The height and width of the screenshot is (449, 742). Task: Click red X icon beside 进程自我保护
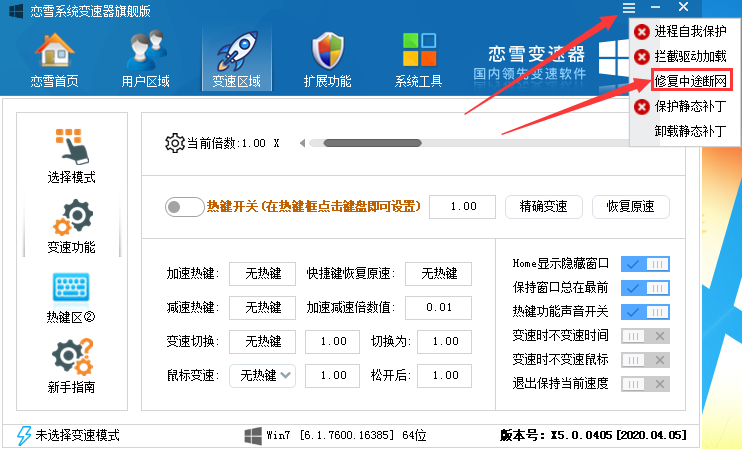click(642, 32)
